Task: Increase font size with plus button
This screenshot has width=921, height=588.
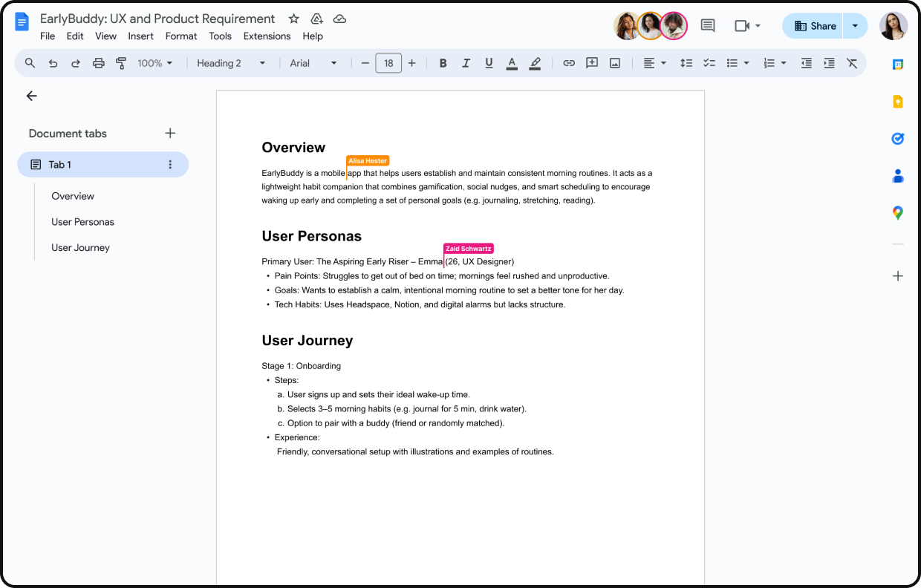Action: (412, 63)
